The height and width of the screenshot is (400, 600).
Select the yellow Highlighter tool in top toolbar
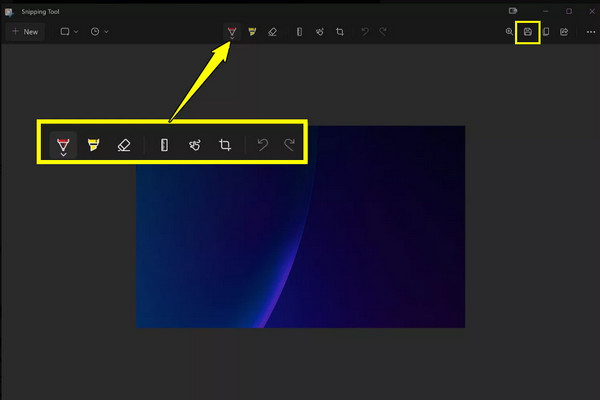click(252, 32)
